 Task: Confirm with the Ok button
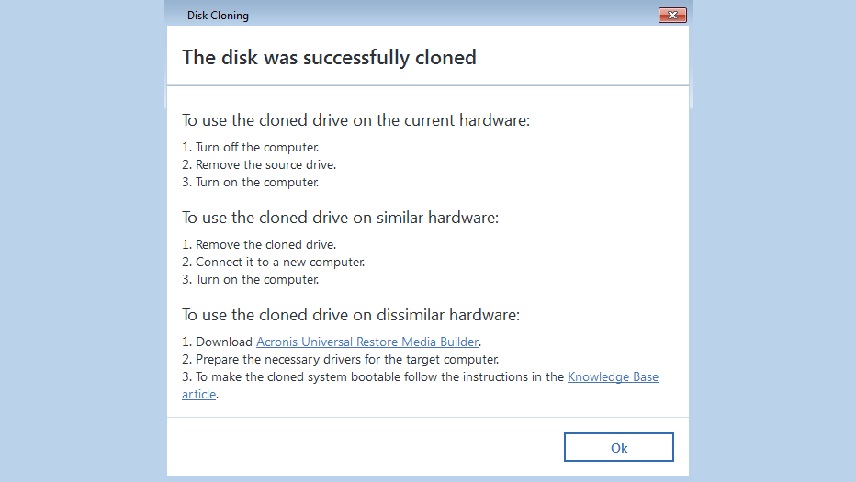619,447
